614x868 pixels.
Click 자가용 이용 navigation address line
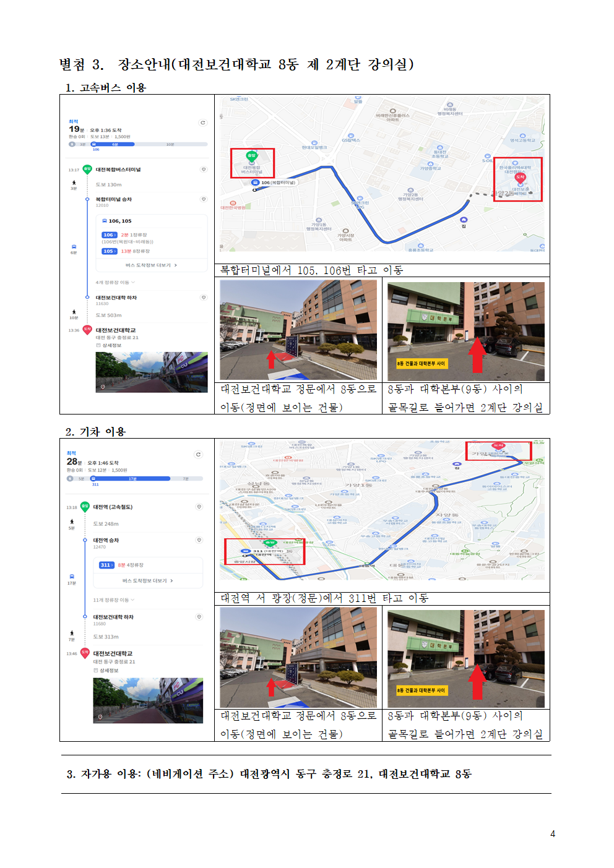point(269,774)
